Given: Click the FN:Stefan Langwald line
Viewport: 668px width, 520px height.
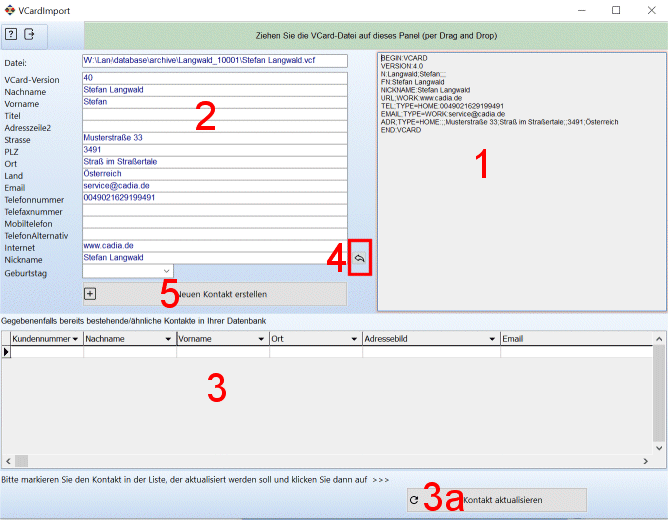Looking at the screenshot, I should pyautogui.click(x=412, y=82).
